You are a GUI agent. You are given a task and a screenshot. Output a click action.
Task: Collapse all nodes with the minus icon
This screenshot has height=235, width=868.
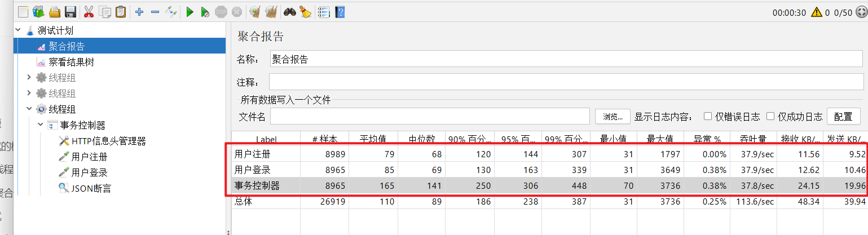tap(155, 11)
